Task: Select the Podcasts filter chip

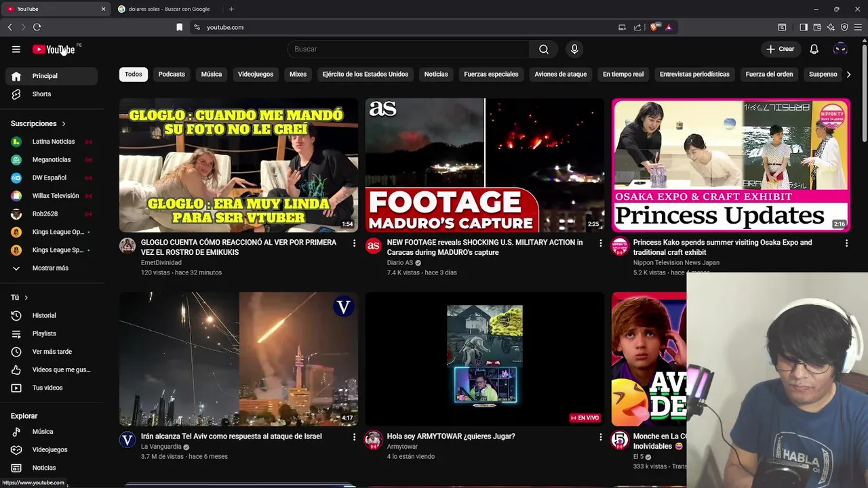Action: 172,74
